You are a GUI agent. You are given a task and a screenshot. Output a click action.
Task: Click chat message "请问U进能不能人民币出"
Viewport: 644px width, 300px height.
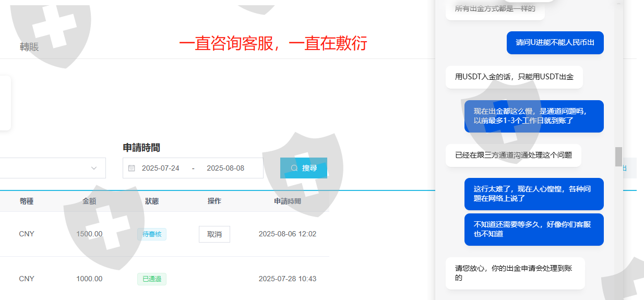[555, 43]
